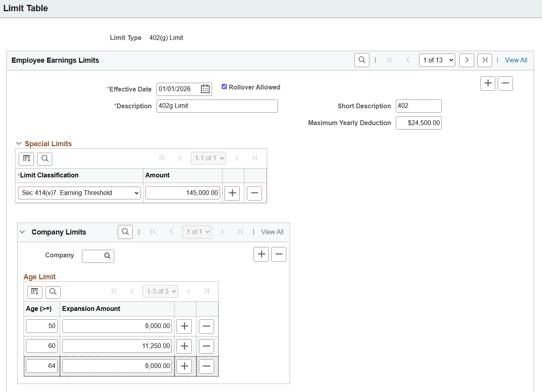542x392 pixels.
Task: Open Special Limits grid personalize menu
Action: click(x=26, y=159)
